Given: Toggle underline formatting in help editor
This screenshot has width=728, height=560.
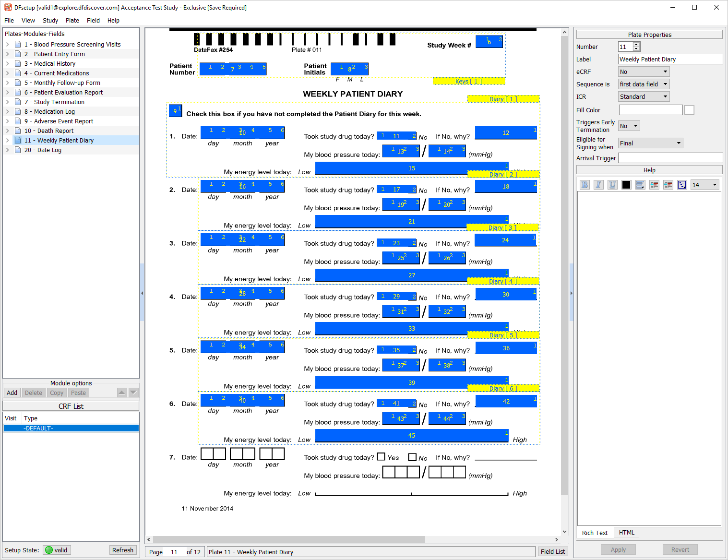Looking at the screenshot, I should (612, 185).
